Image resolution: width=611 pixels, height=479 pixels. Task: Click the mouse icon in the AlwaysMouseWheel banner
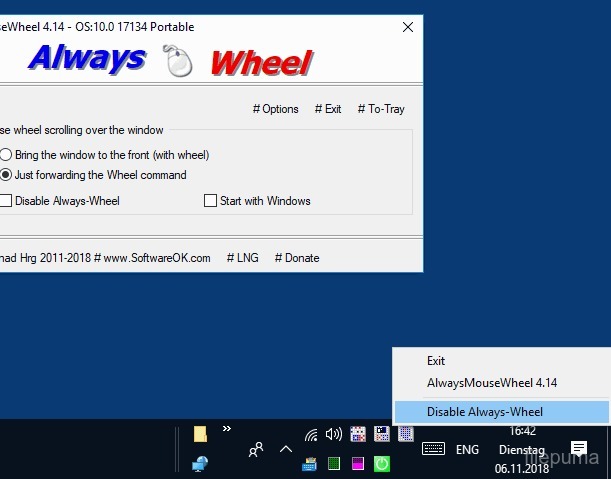tap(178, 62)
